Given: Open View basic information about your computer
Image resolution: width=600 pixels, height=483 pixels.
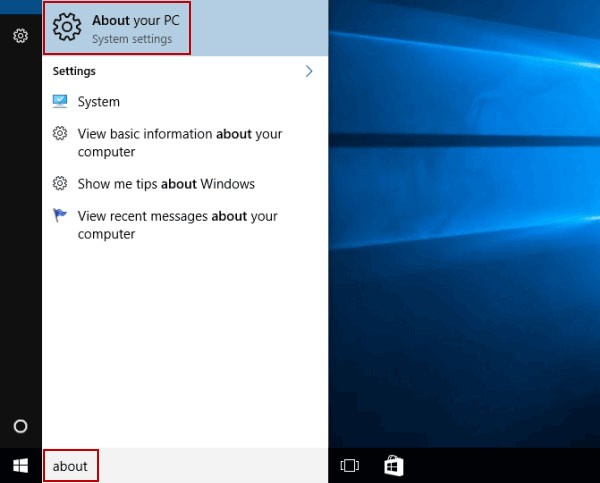Looking at the screenshot, I should 180,143.
